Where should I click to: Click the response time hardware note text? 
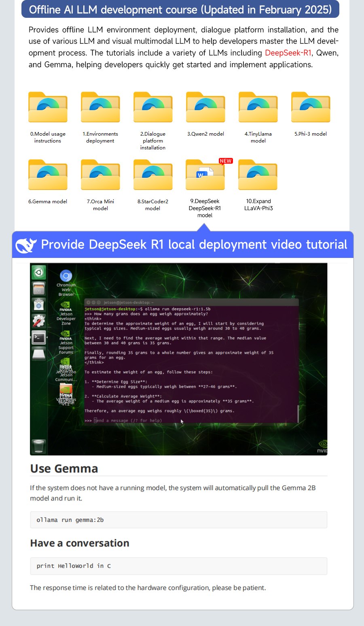coord(148,588)
